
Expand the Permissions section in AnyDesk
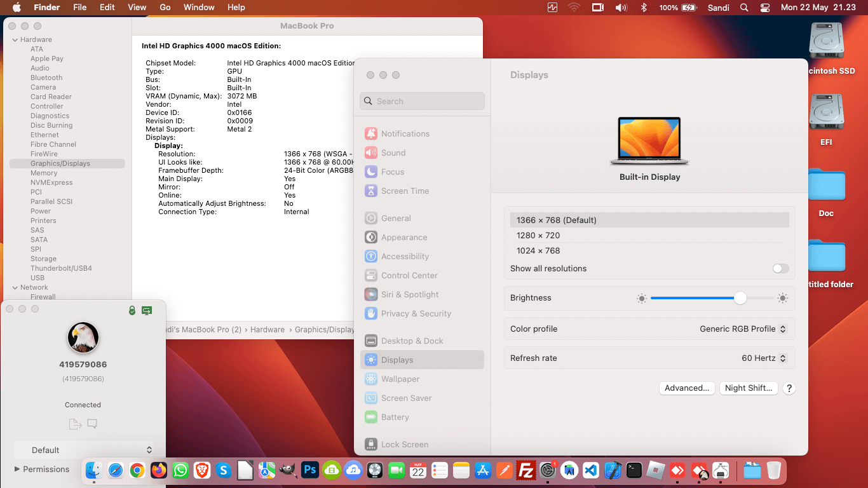coord(42,470)
